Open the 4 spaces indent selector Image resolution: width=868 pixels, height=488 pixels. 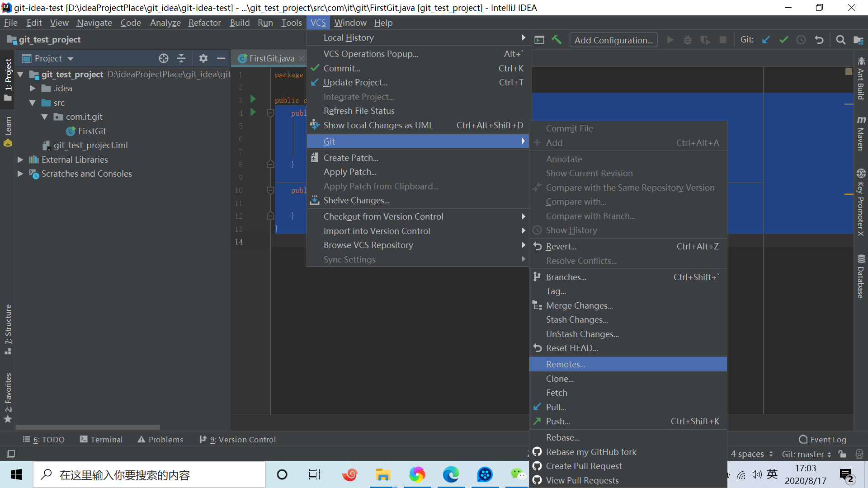(752, 454)
